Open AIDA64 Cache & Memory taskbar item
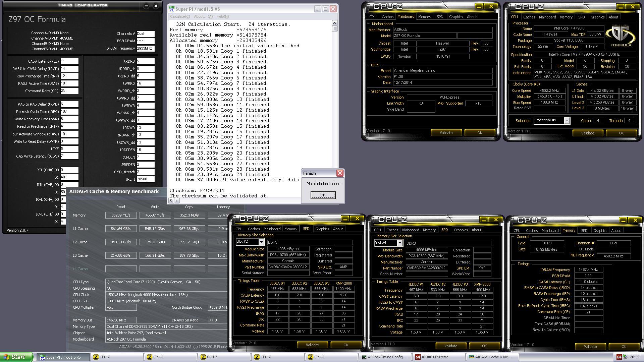This screenshot has height=362, width=644. coord(493,357)
